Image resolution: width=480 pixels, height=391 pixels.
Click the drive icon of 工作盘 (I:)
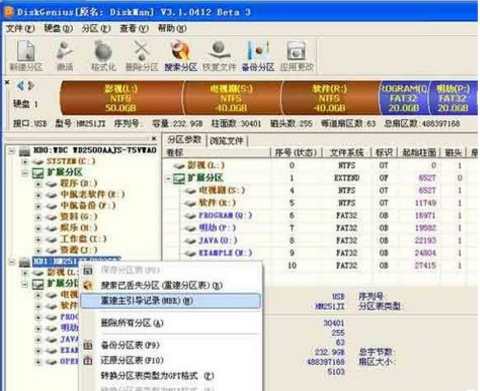tap(51, 239)
